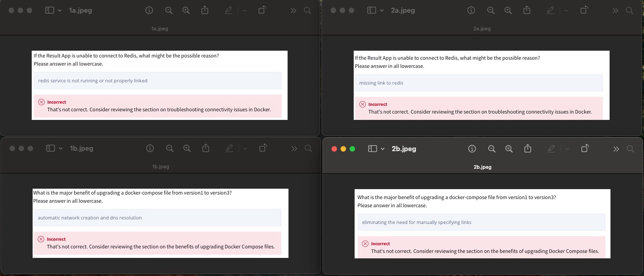The height and width of the screenshot is (276, 644).
Task: Expand sidebar view options chevron in 1a.jpeg window
Action: (60, 10)
